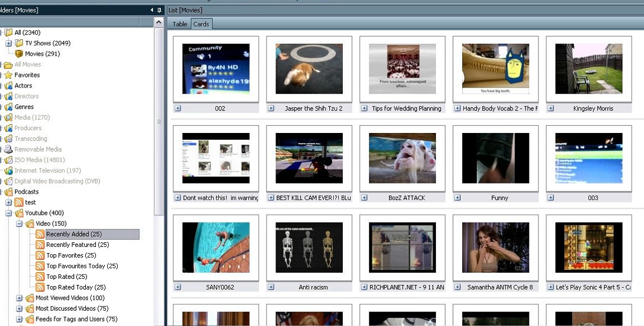Collapse the Video (150) node
Screen dimensions: 644x326
pyautogui.click(x=19, y=224)
